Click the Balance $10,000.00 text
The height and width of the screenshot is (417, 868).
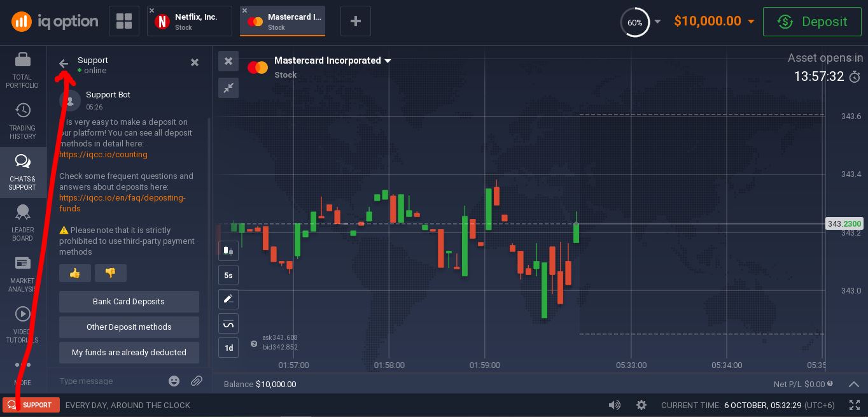260,385
